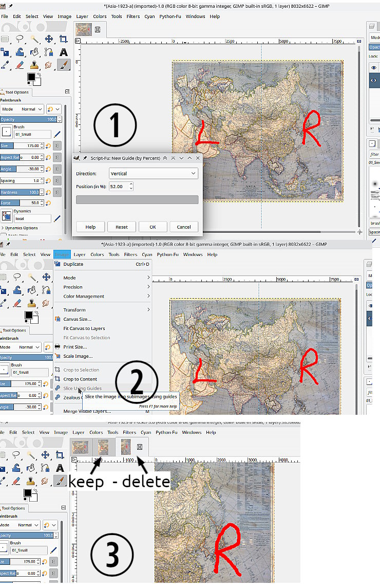Select Scale Image... menu entry
The image size is (380, 588).
pos(78,356)
